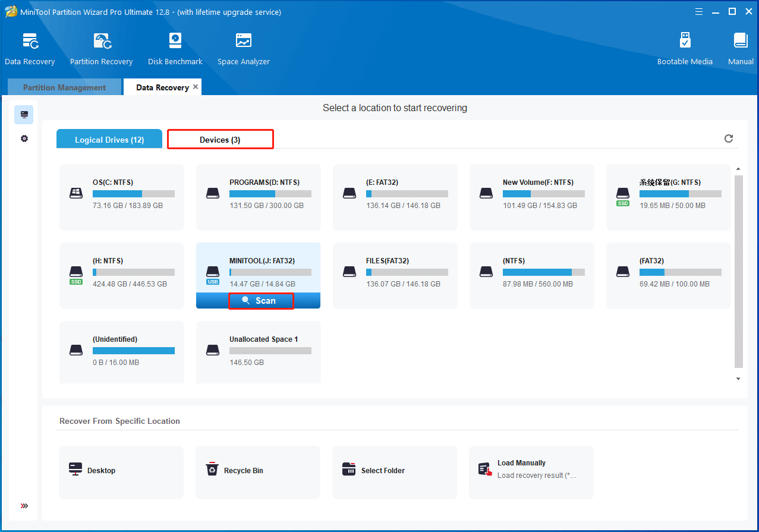Click the SSD drive icon of 系统保留(G:)
Image resolution: width=759 pixels, height=532 pixels.
[622, 196]
